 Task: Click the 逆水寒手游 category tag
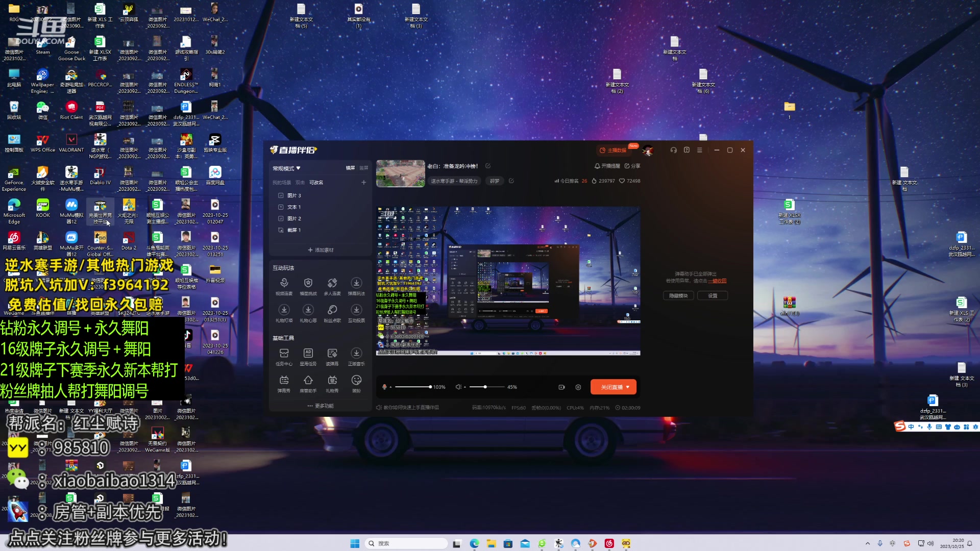[454, 181]
